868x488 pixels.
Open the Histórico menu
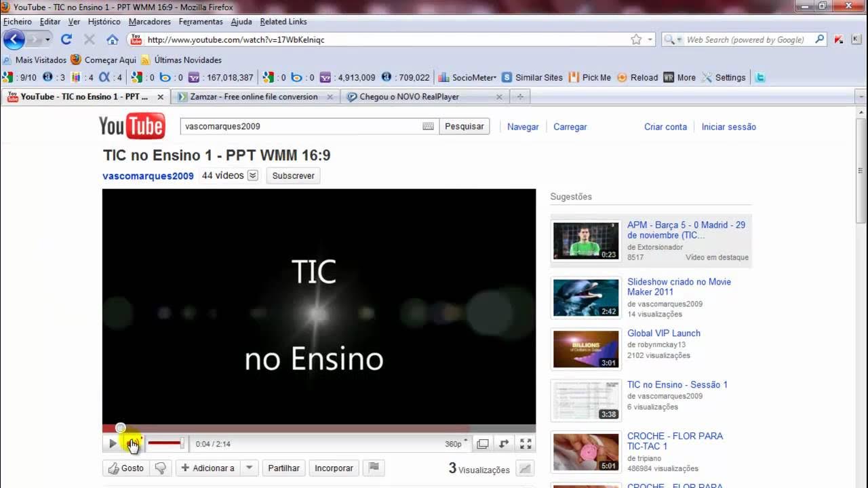[x=104, y=22]
